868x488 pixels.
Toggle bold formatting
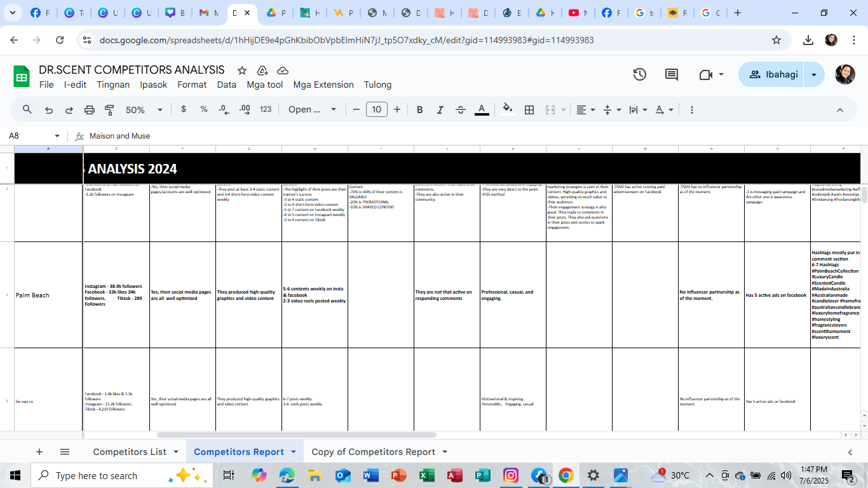[419, 109]
